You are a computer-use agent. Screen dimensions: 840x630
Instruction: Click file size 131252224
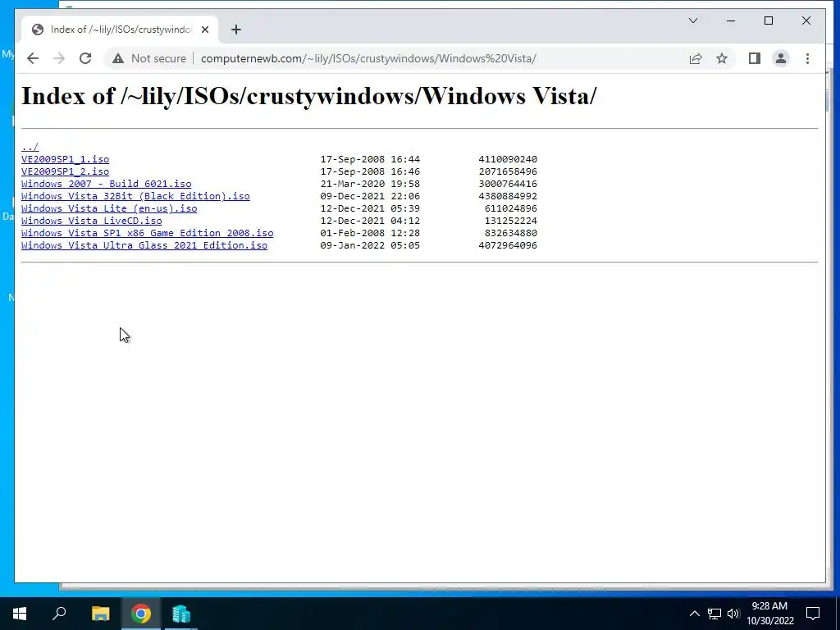point(511,221)
